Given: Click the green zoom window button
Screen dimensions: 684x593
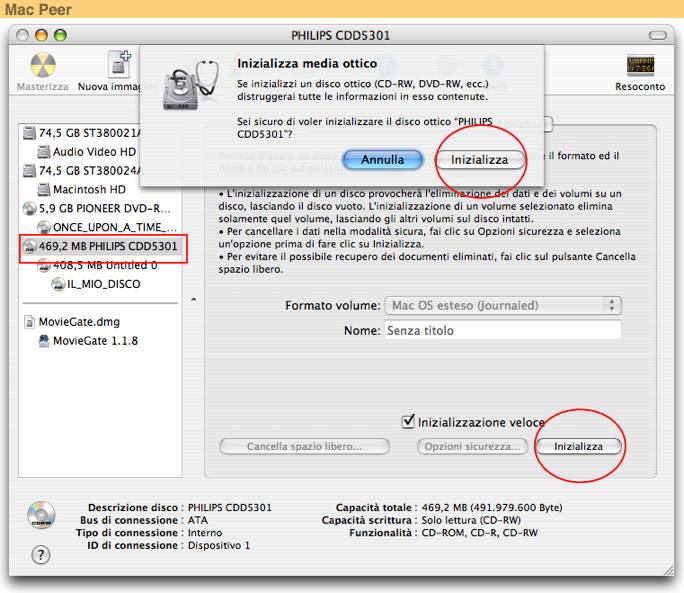Looking at the screenshot, I should click(x=60, y=35).
